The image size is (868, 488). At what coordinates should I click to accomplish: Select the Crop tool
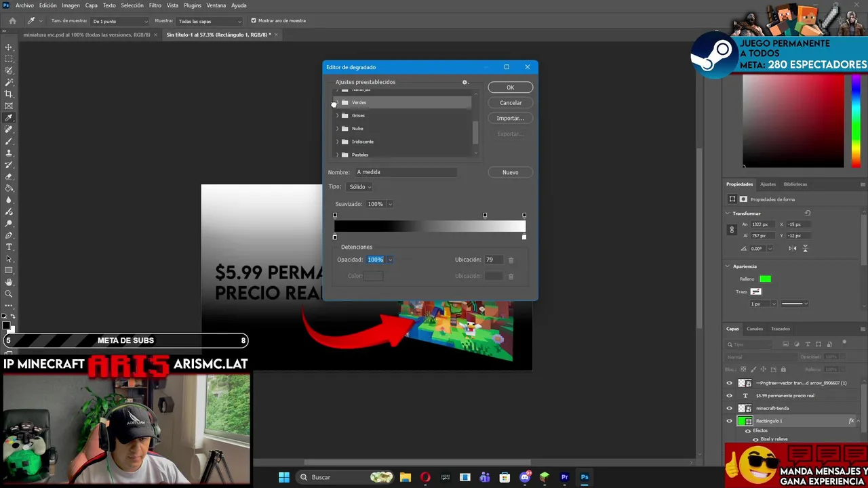pyautogui.click(x=9, y=94)
